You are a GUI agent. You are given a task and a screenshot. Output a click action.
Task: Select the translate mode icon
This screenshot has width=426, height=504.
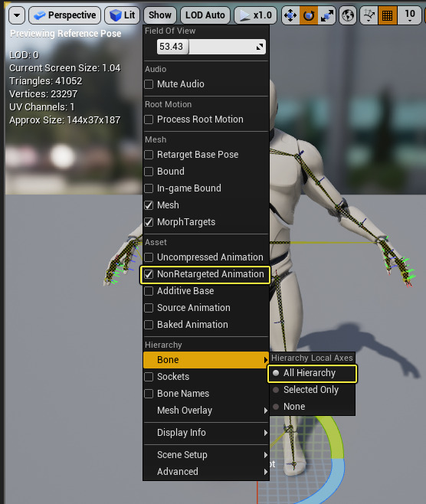[290, 15]
